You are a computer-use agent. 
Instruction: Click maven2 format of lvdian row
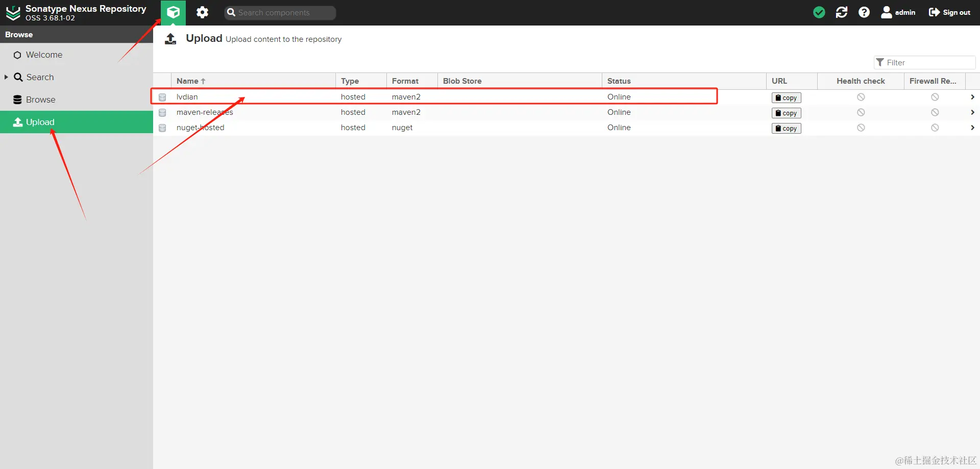click(x=406, y=97)
